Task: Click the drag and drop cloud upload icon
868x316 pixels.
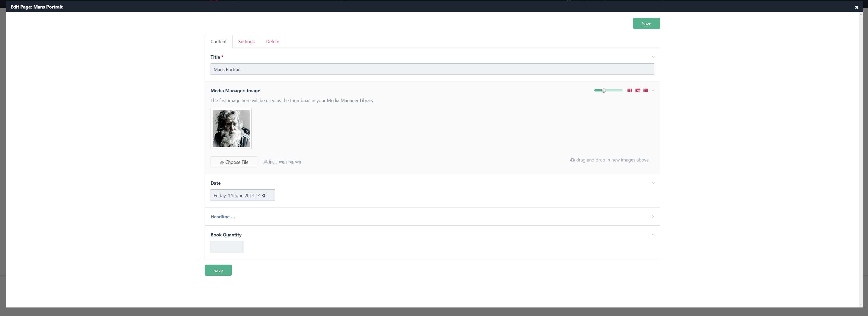Action: click(x=572, y=160)
